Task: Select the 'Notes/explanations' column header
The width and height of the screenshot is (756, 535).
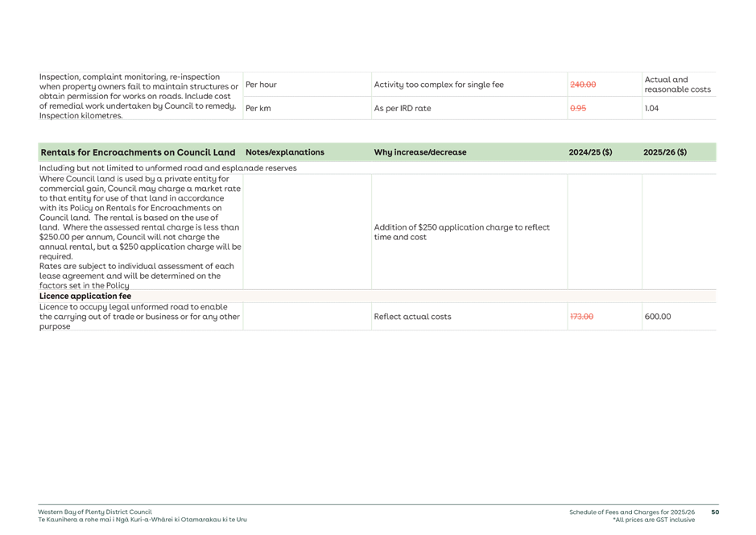Action: click(x=285, y=152)
